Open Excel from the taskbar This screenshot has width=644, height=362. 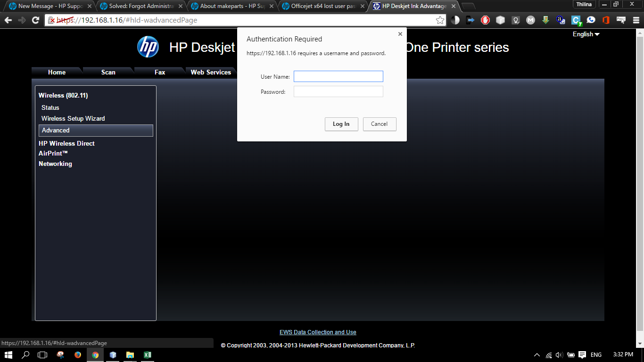click(147, 355)
